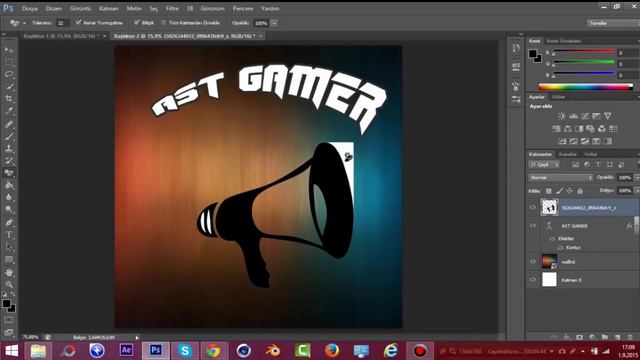This screenshot has height=360, width=640.
Task: Select the Move tool
Action: (9, 50)
